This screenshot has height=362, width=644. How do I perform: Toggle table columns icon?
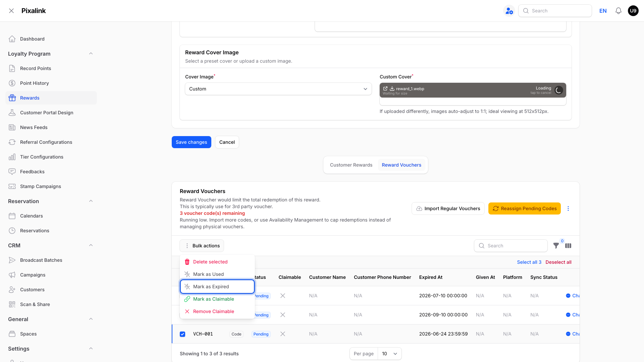(568, 246)
